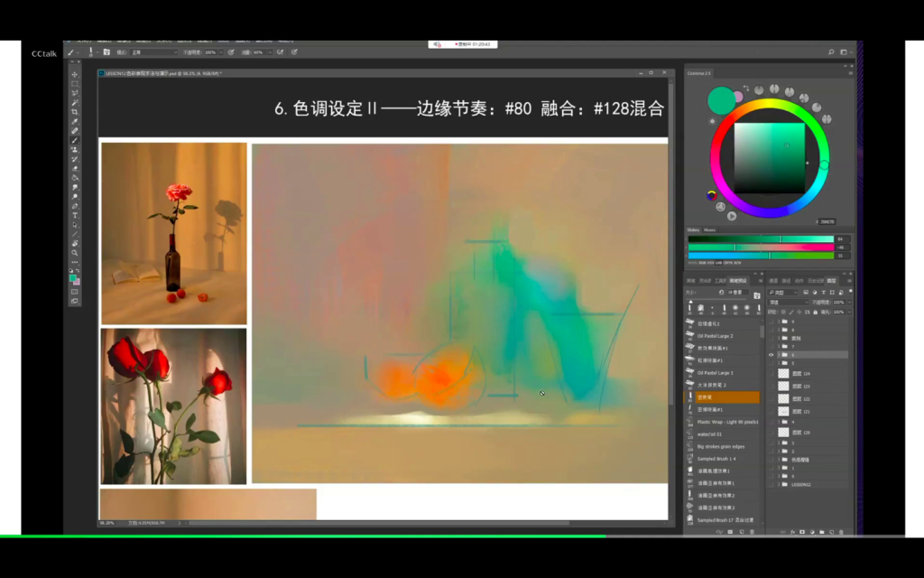Pick the Eyedropper tool
The image size is (924, 578).
tap(75, 121)
